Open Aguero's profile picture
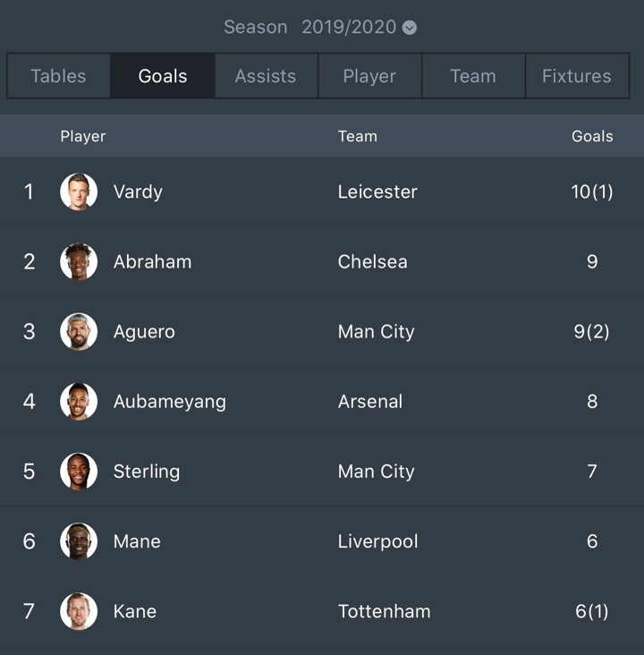The height and width of the screenshot is (655, 644). coord(79,332)
